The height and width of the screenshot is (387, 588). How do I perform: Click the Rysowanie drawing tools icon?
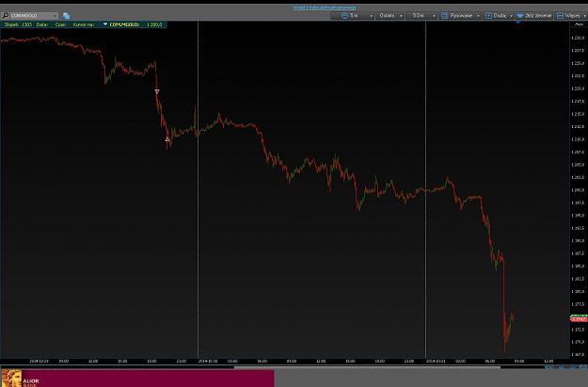tap(444, 15)
